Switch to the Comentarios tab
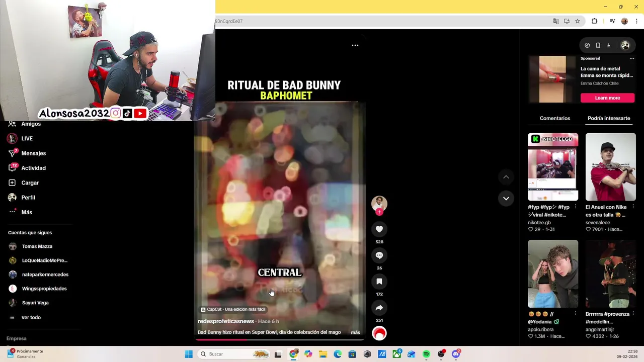This screenshot has height=362, width=644. 555,118
